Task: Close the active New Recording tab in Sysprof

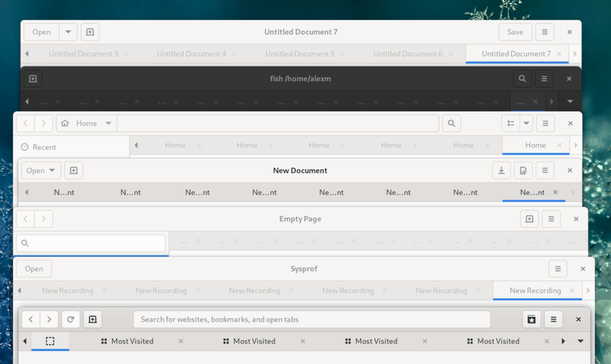Action: [x=572, y=291]
